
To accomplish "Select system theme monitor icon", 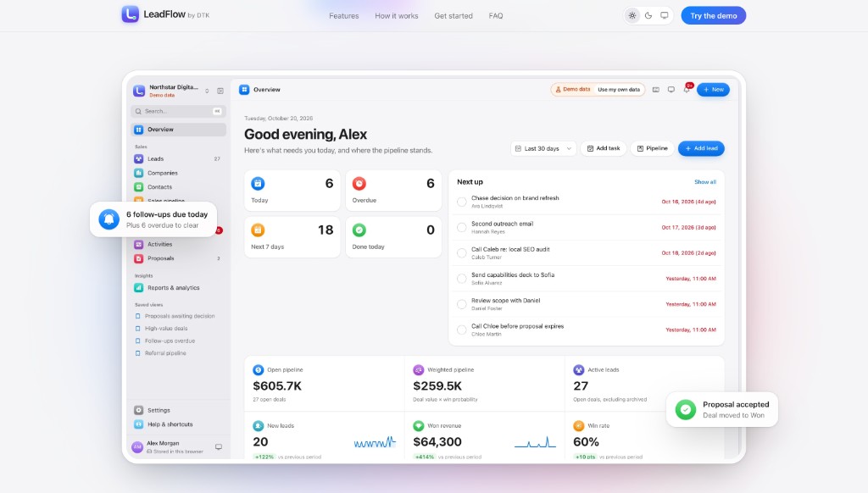I will point(665,15).
